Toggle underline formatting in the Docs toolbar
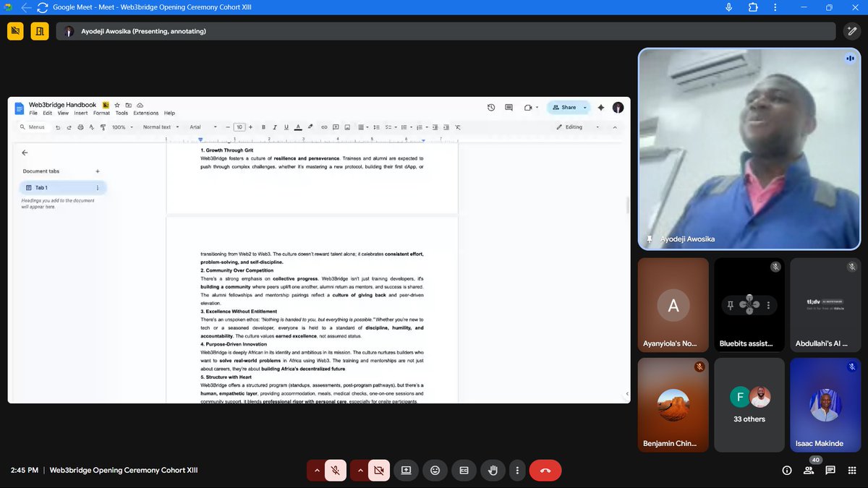This screenshot has width=868, height=488. coord(286,127)
